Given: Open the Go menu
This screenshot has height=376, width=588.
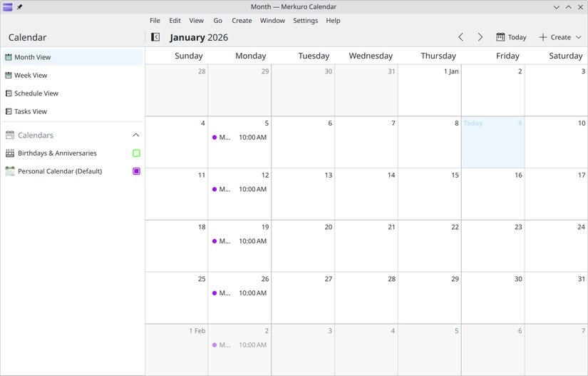Looking at the screenshot, I should (217, 21).
